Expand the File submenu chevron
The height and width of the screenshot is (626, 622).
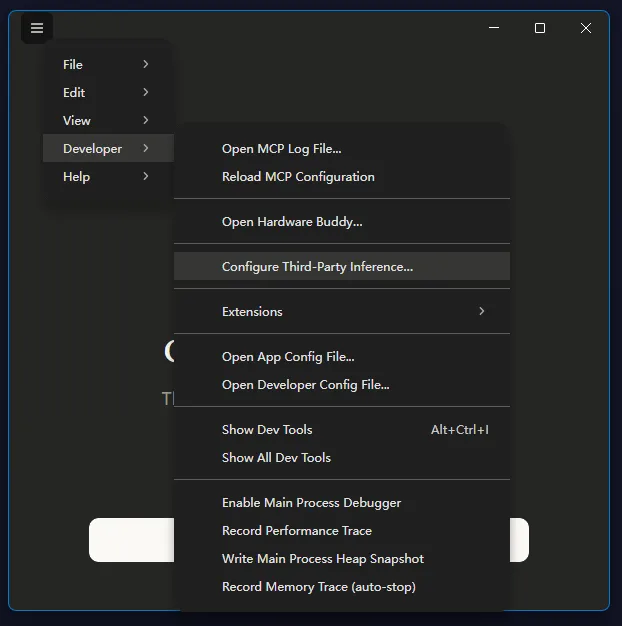coord(146,64)
